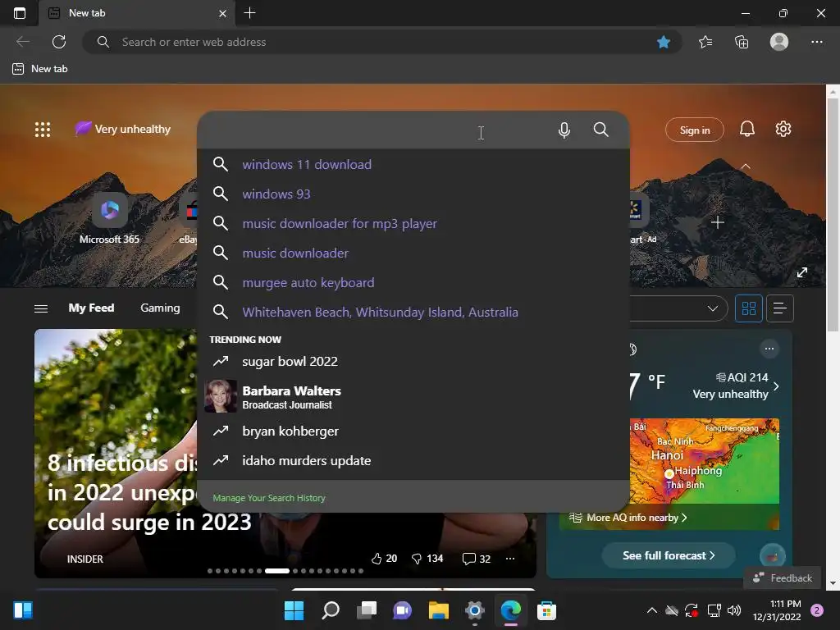Choose music downloader for mp3 player
Screen dimensions: 840x630
(x=413, y=223)
